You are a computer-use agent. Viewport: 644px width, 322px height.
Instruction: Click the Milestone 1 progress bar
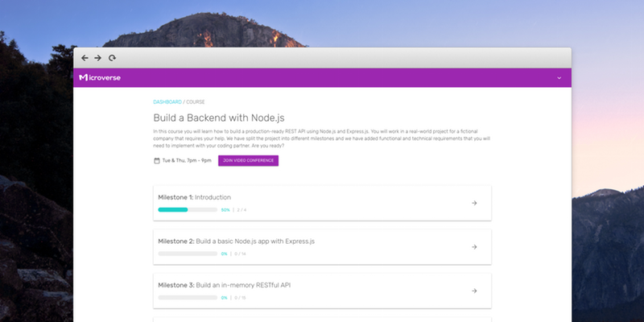tap(188, 210)
